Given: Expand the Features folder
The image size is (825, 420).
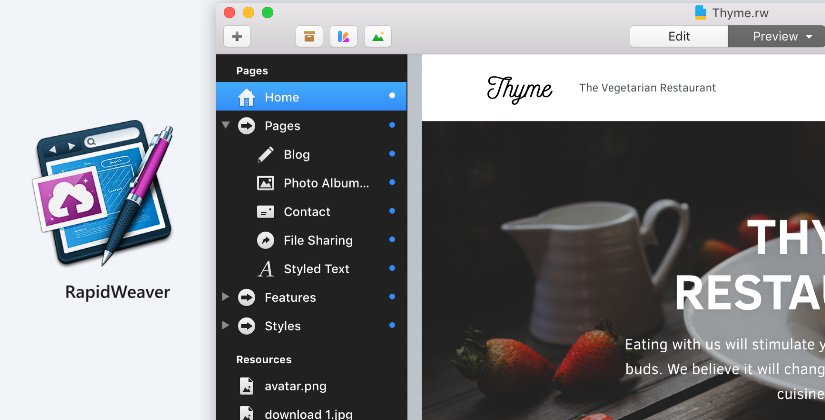Looking at the screenshot, I should [226, 297].
